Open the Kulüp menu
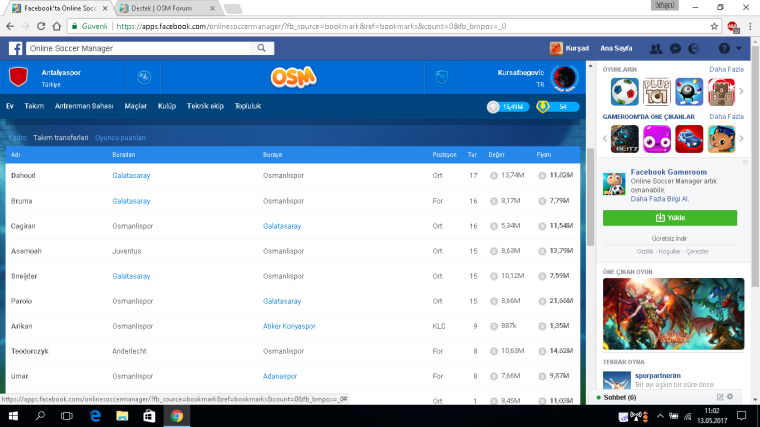This screenshot has width=760, height=427. pos(167,106)
